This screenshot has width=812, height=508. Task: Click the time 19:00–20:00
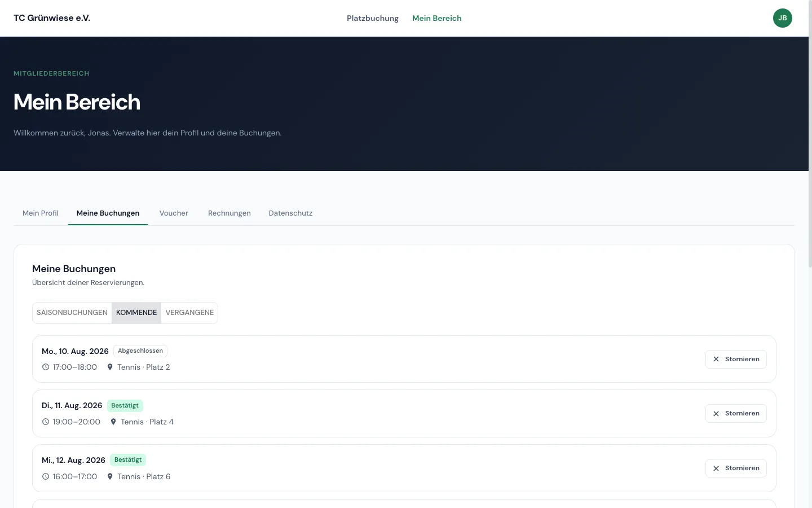click(77, 422)
